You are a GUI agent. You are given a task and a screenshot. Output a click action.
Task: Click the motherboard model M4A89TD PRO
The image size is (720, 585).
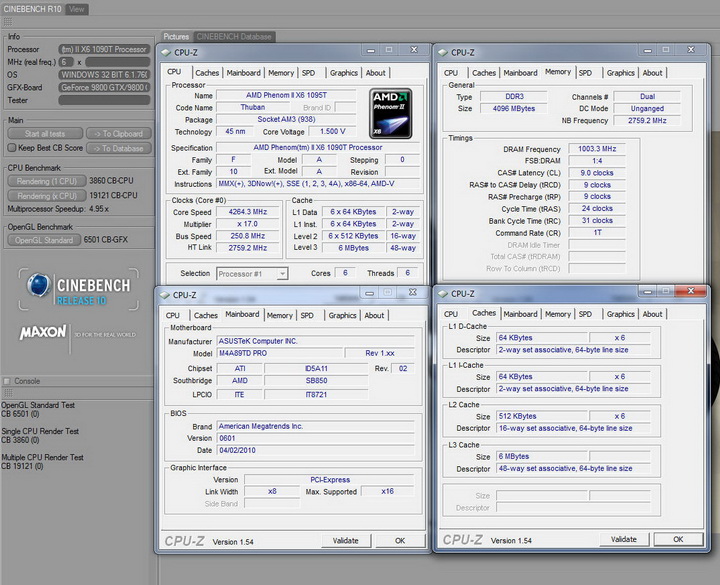point(280,353)
